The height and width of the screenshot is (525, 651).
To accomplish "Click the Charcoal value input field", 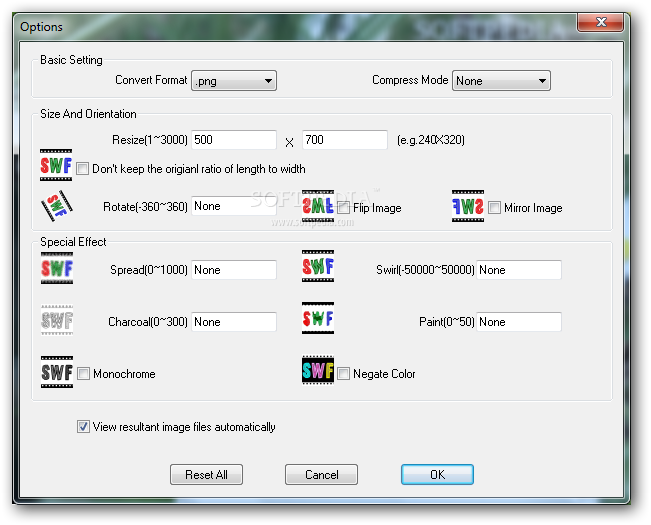I will (x=234, y=322).
